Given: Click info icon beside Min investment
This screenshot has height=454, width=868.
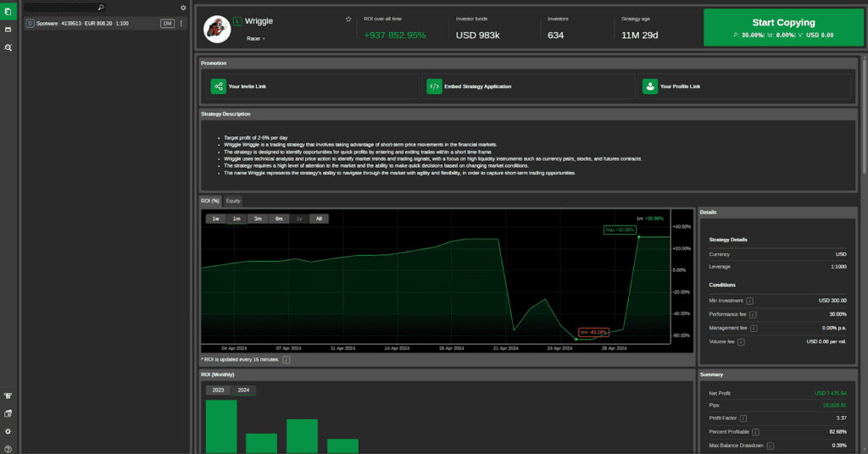Looking at the screenshot, I should tap(749, 301).
